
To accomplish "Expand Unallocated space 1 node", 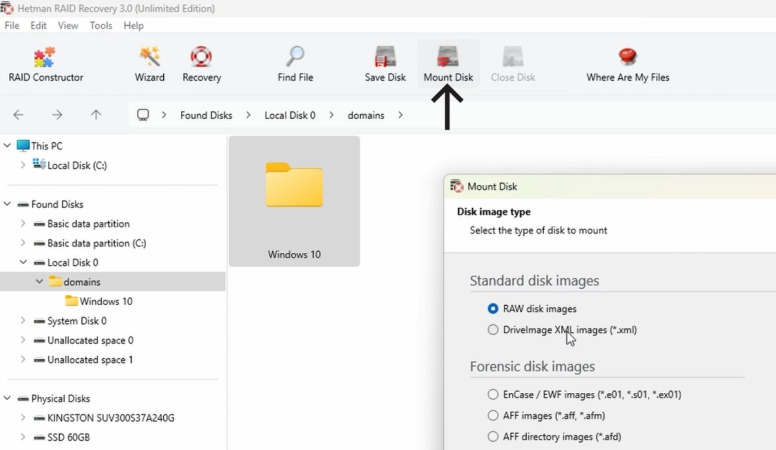I will click(x=23, y=359).
